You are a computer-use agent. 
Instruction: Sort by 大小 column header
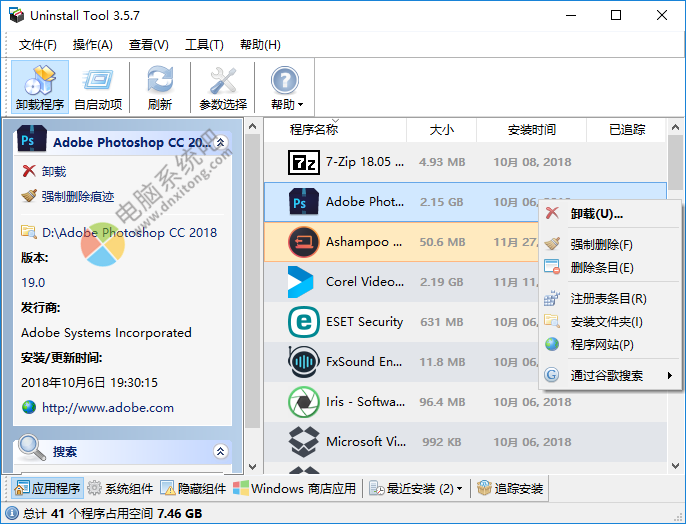(x=441, y=129)
